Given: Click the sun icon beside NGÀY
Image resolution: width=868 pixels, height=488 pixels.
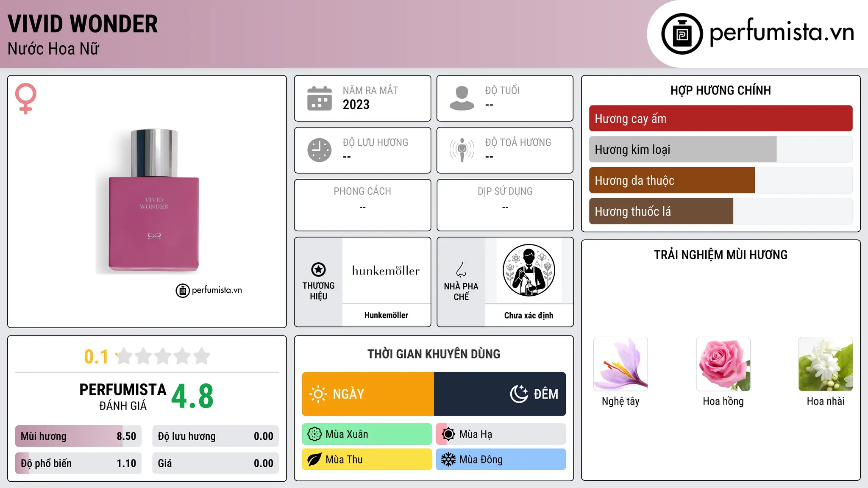Looking at the screenshot, I should [318, 394].
